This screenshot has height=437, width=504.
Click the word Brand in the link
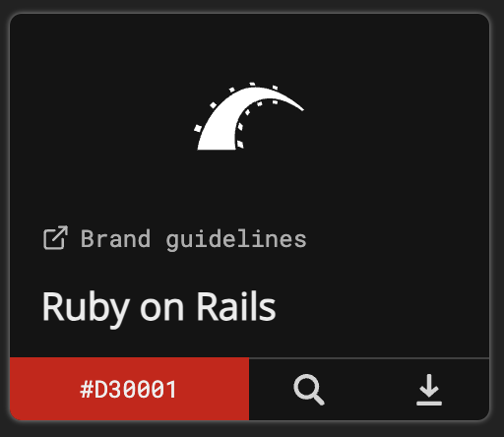coord(115,238)
